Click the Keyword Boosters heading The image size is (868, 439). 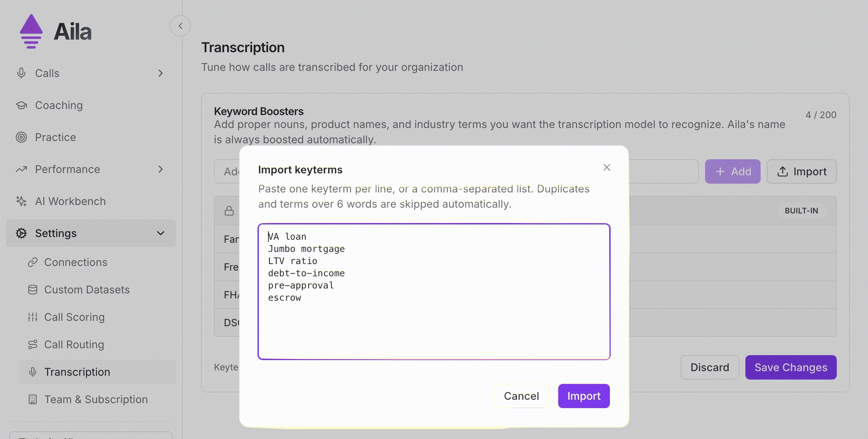click(259, 111)
